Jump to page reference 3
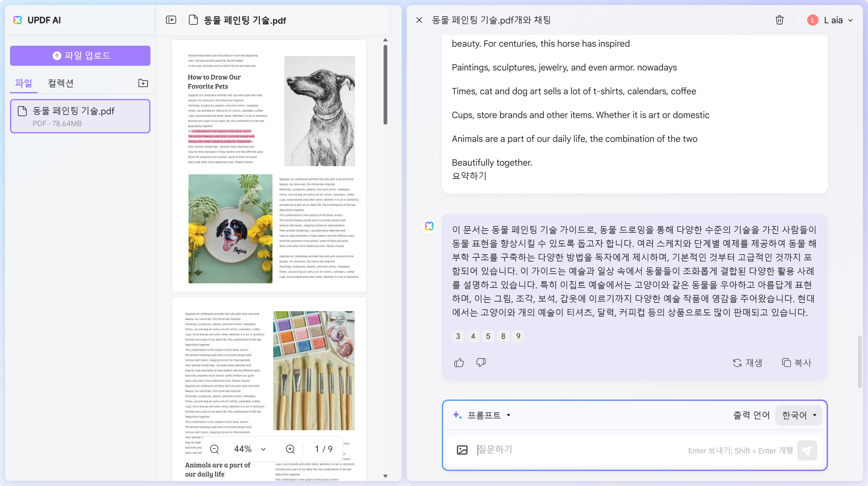The image size is (868, 486). (x=458, y=336)
